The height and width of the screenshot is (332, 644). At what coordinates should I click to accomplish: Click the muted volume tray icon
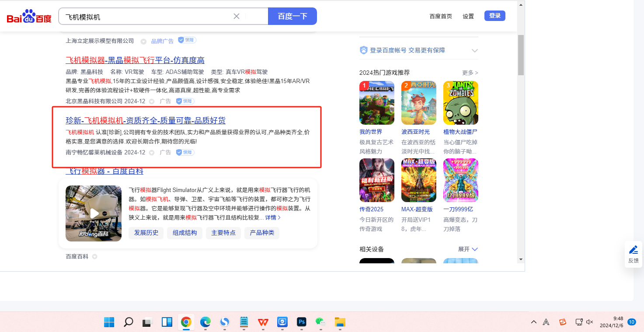[x=589, y=322]
